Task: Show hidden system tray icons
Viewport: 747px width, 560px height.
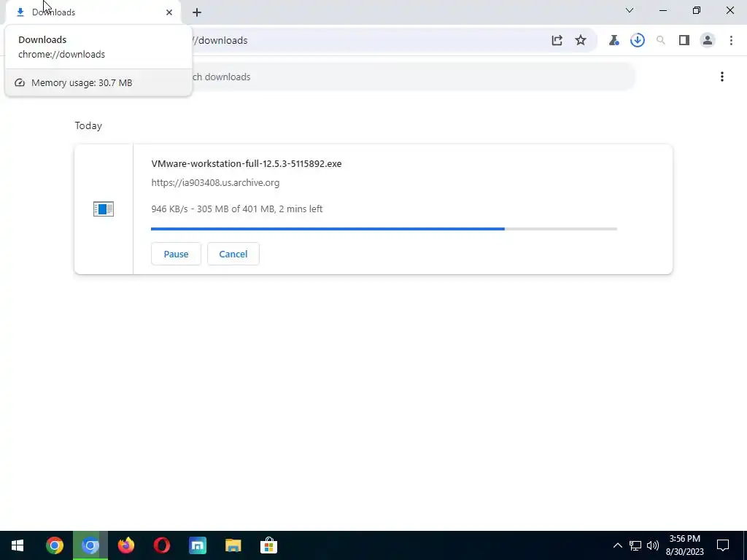Action: [x=617, y=545]
